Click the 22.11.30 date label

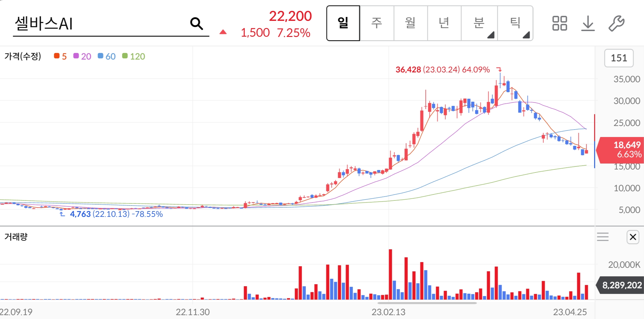pos(193,312)
